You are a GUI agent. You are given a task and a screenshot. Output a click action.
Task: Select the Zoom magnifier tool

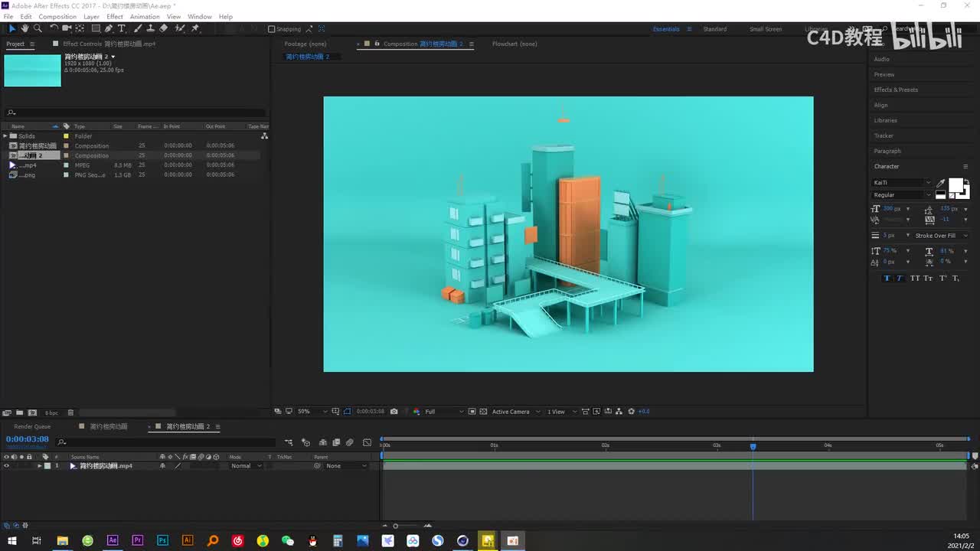pos(38,28)
